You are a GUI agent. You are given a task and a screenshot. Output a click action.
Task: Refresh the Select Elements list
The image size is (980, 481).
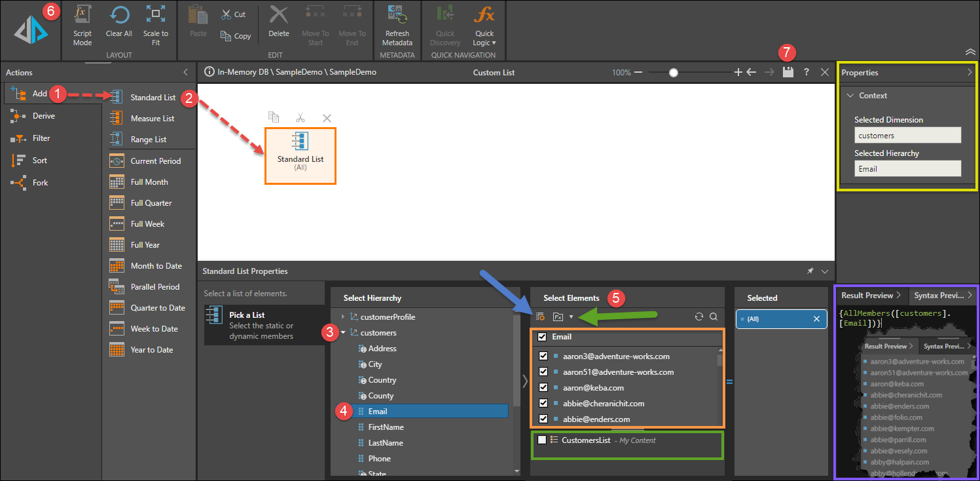coord(699,317)
